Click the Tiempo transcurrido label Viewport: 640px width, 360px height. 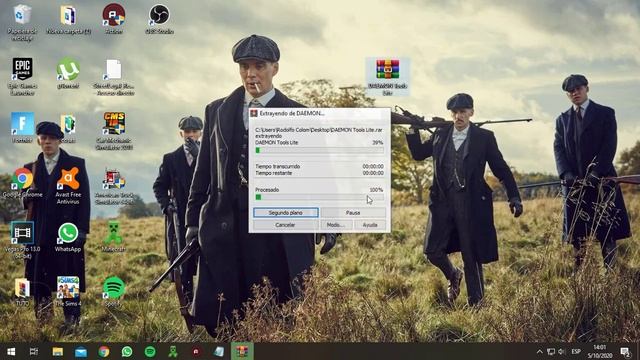click(x=278, y=167)
